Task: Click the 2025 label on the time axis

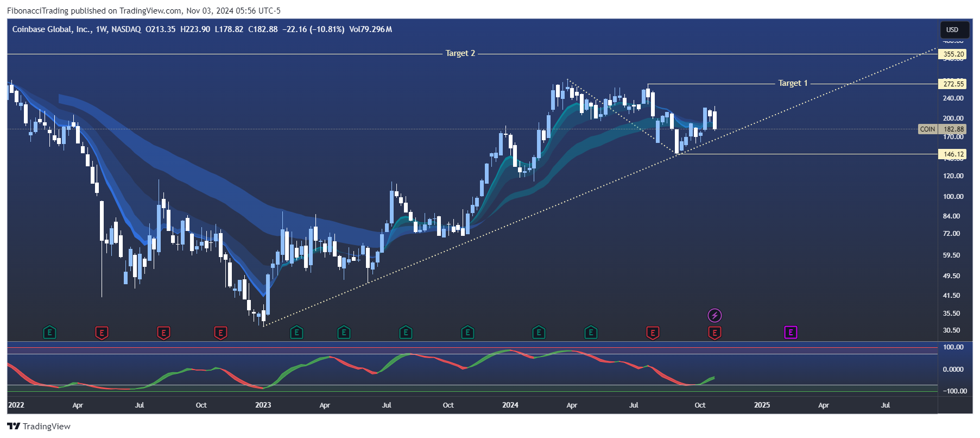Action: [x=762, y=405]
